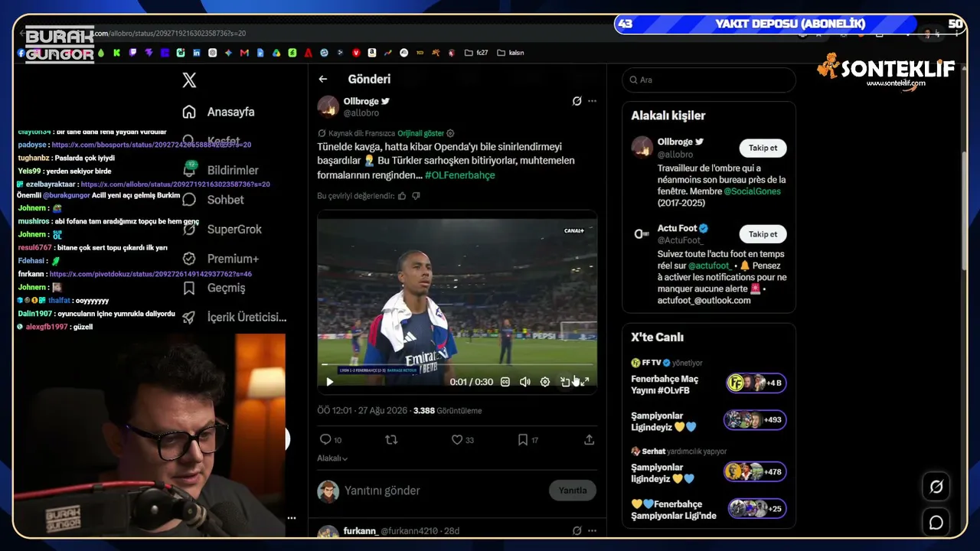
Task: Click the Orijinali göster link
Action: tap(420, 133)
